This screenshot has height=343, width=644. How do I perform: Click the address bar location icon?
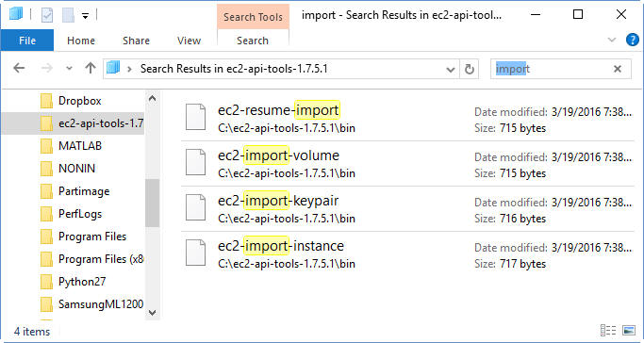[113, 67]
